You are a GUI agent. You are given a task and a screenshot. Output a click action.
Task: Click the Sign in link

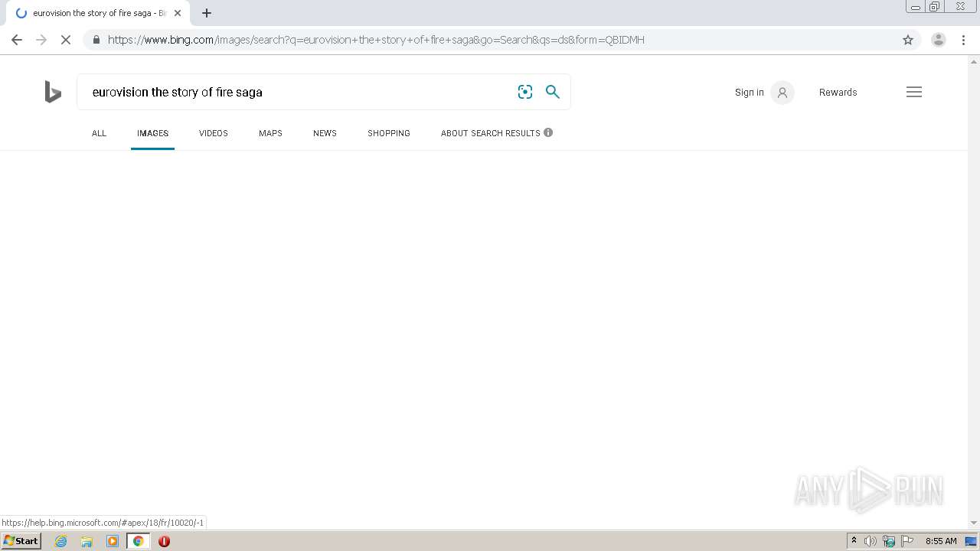point(749,92)
